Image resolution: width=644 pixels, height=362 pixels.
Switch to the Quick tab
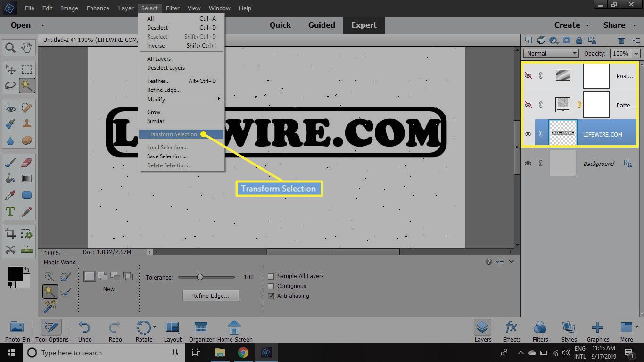pyautogui.click(x=280, y=25)
